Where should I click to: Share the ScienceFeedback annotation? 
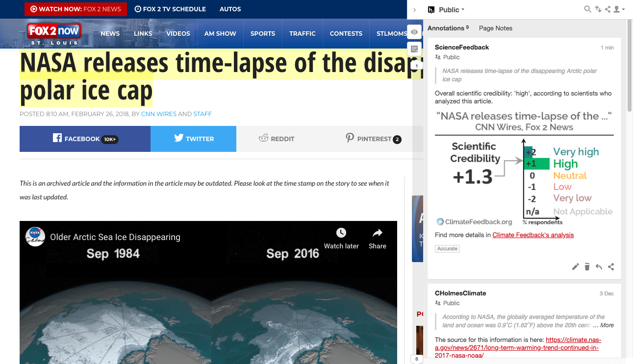610,267
